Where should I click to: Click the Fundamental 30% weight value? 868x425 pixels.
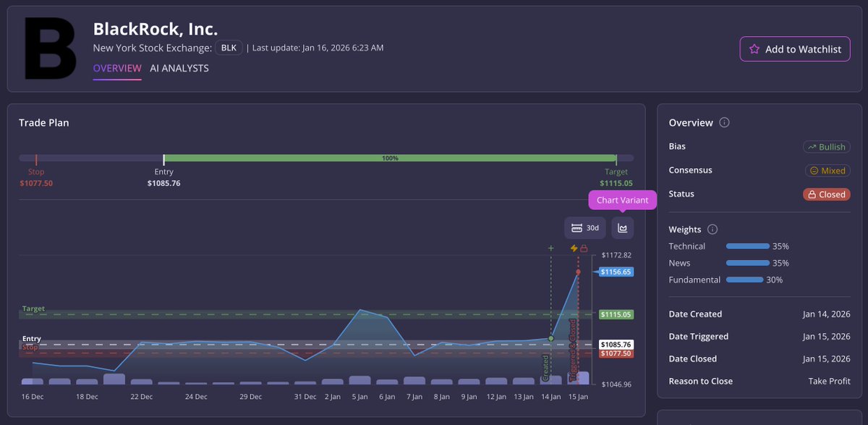click(775, 279)
